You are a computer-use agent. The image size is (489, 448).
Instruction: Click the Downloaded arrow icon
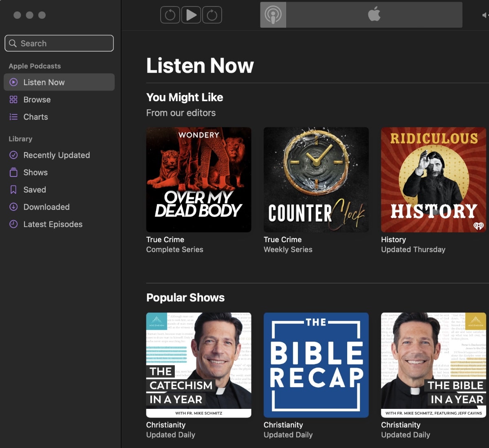tap(13, 207)
